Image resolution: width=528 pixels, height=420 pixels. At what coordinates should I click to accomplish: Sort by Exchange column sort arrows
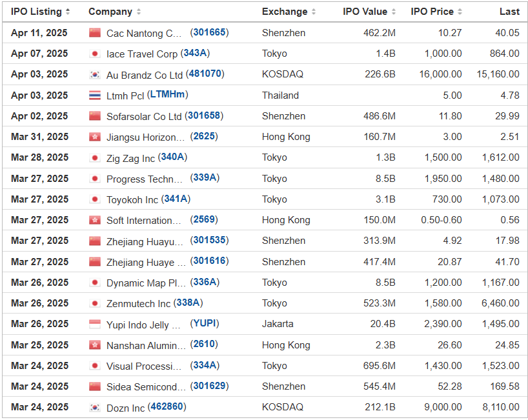pos(314,12)
